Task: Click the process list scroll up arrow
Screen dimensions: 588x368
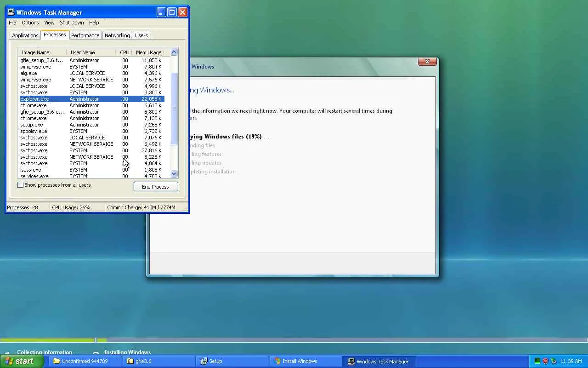Action: point(174,52)
